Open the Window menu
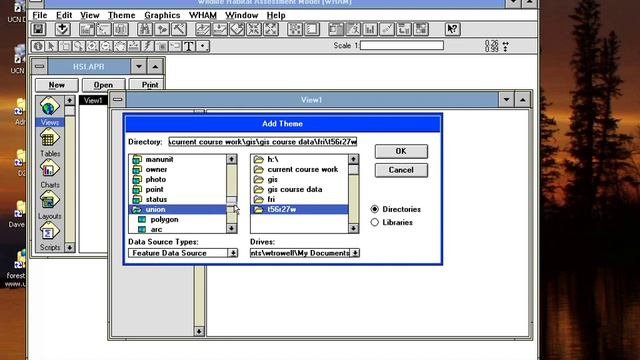The height and width of the screenshot is (360, 640). pos(242,15)
